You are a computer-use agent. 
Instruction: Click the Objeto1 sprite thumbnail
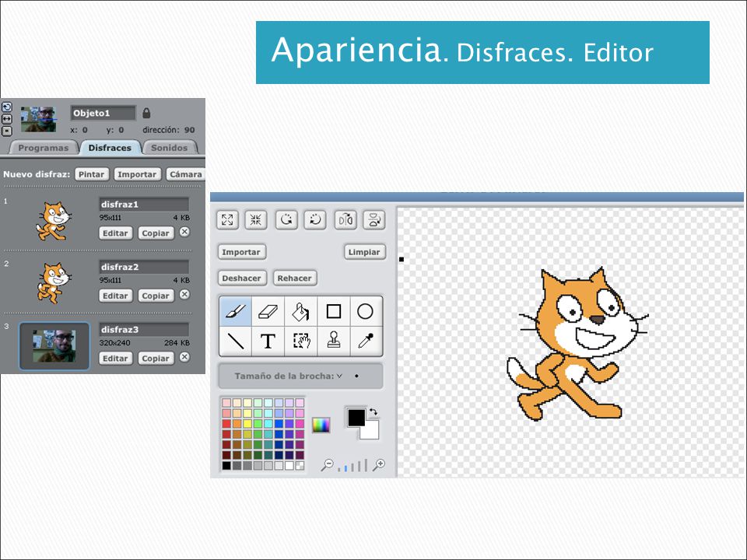[38, 119]
